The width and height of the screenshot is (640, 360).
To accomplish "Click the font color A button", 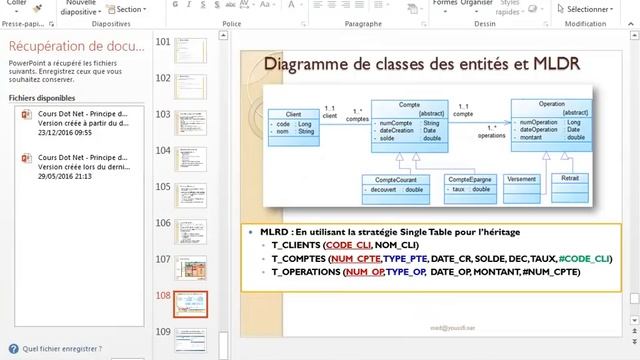I will point(291,4).
